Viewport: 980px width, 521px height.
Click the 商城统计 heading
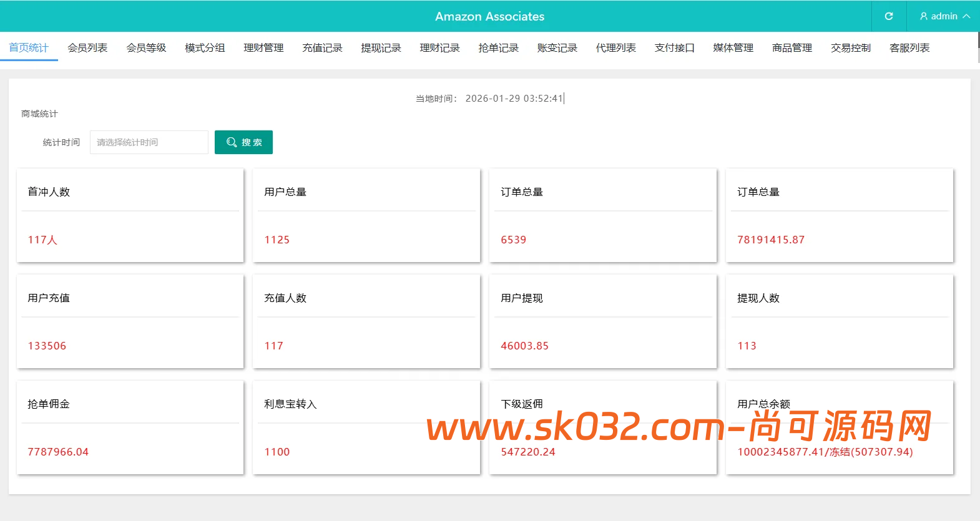click(39, 114)
